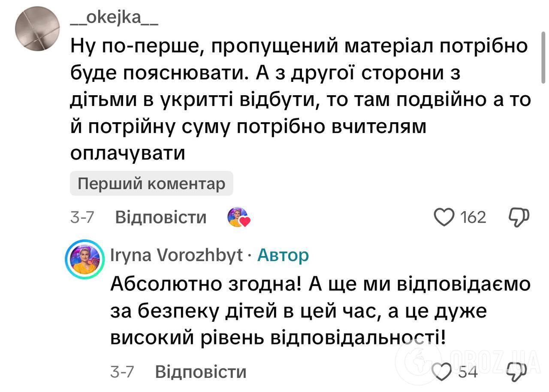Image resolution: width=549 pixels, height=392 pixels.
Task: Click the 3-7 timestamp on the reply
Action: pos(123,371)
